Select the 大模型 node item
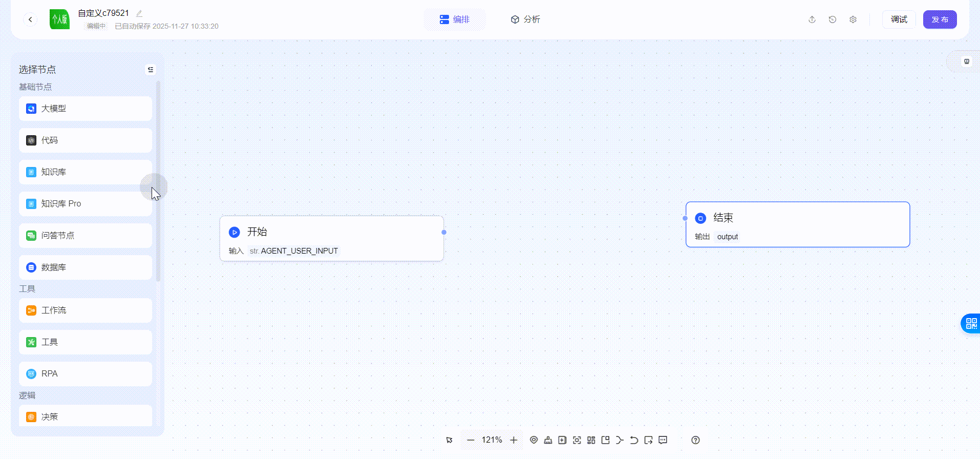The width and height of the screenshot is (980, 459). tap(86, 109)
